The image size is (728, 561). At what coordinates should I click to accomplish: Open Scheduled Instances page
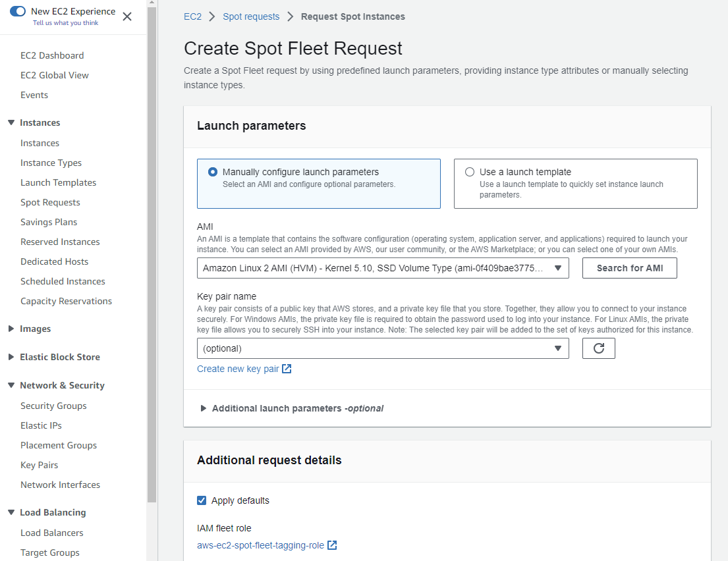click(63, 281)
